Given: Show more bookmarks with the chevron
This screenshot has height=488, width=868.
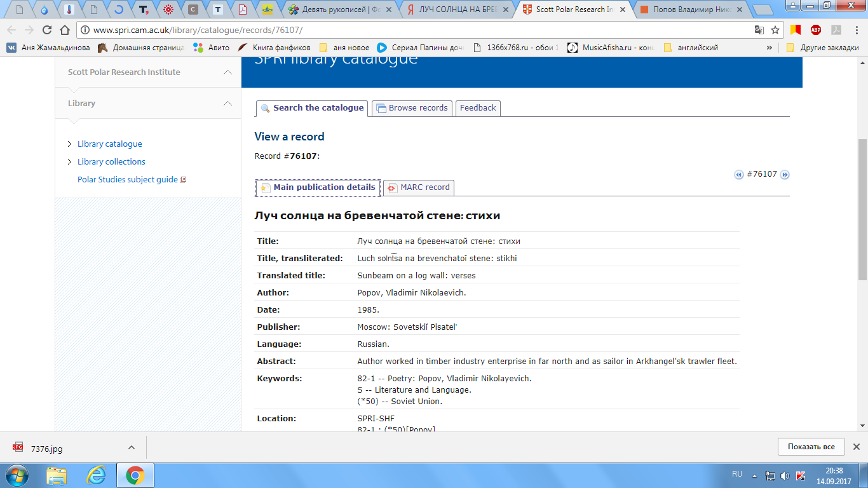Looking at the screenshot, I should point(770,48).
